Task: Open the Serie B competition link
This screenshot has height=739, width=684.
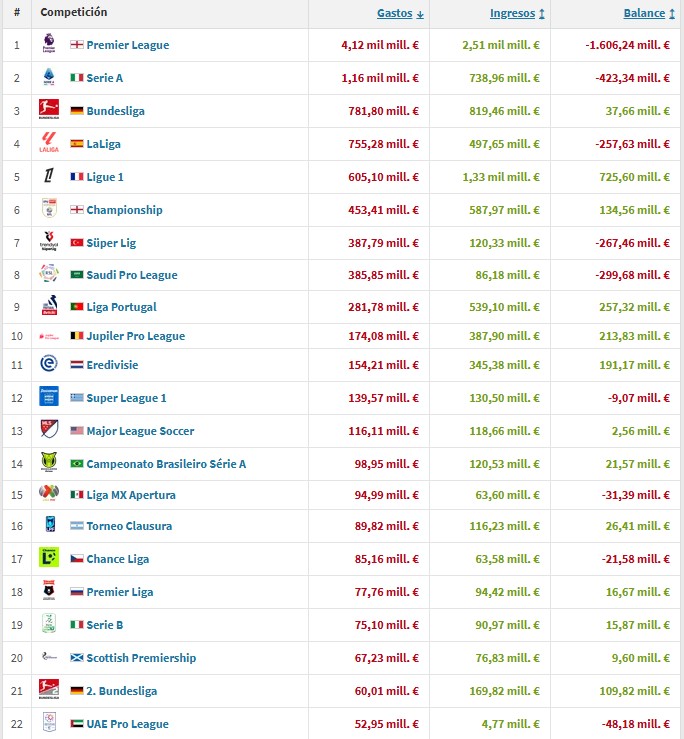Action: (105, 625)
